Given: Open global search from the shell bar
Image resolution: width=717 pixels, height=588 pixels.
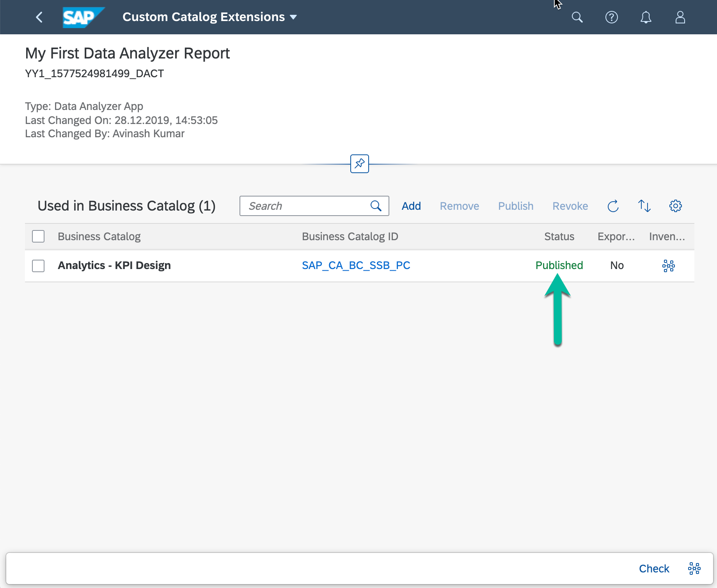Looking at the screenshot, I should coord(577,17).
